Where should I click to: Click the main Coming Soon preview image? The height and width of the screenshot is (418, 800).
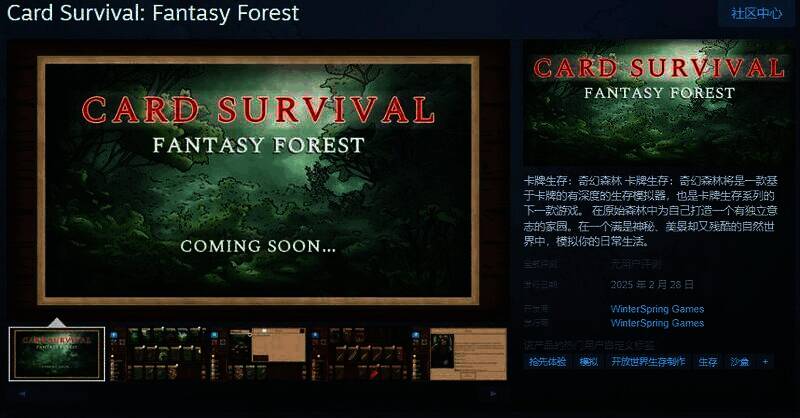tap(258, 180)
